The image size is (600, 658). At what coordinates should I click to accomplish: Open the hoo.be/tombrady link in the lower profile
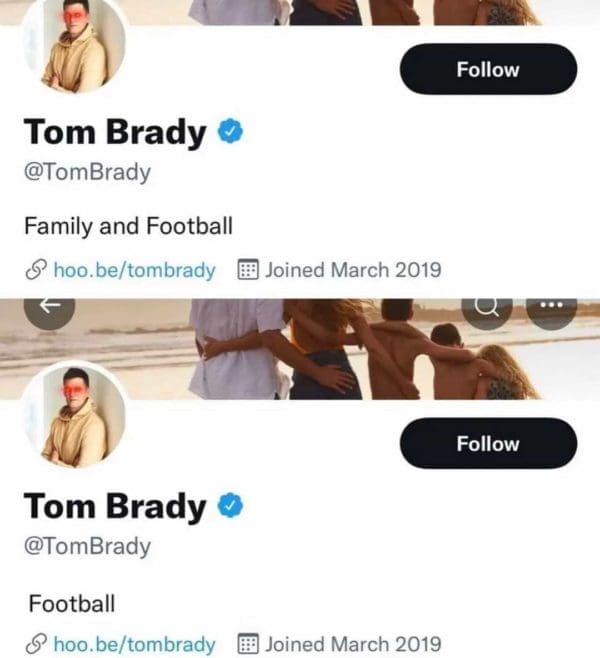click(x=134, y=644)
